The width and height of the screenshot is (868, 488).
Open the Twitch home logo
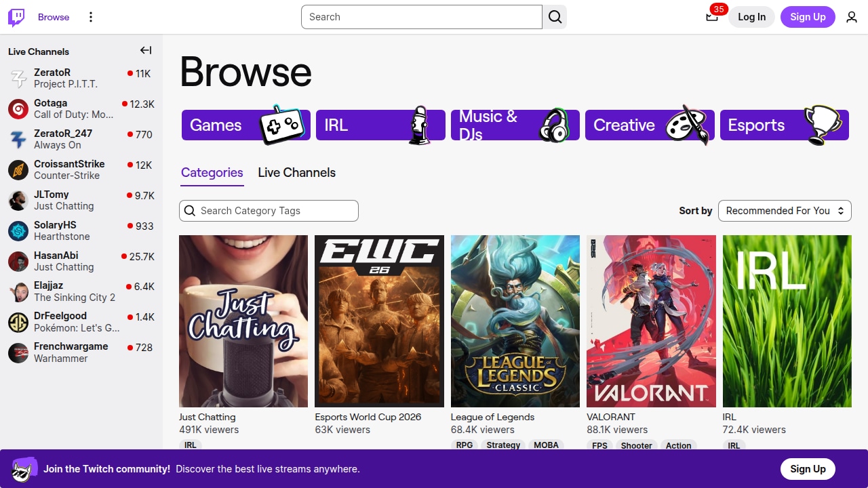[16, 17]
